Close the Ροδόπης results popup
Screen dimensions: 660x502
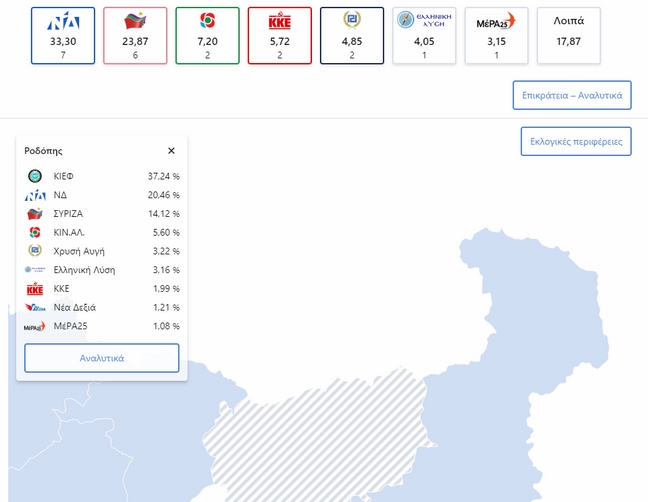pyautogui.click(x=171, y=151)
